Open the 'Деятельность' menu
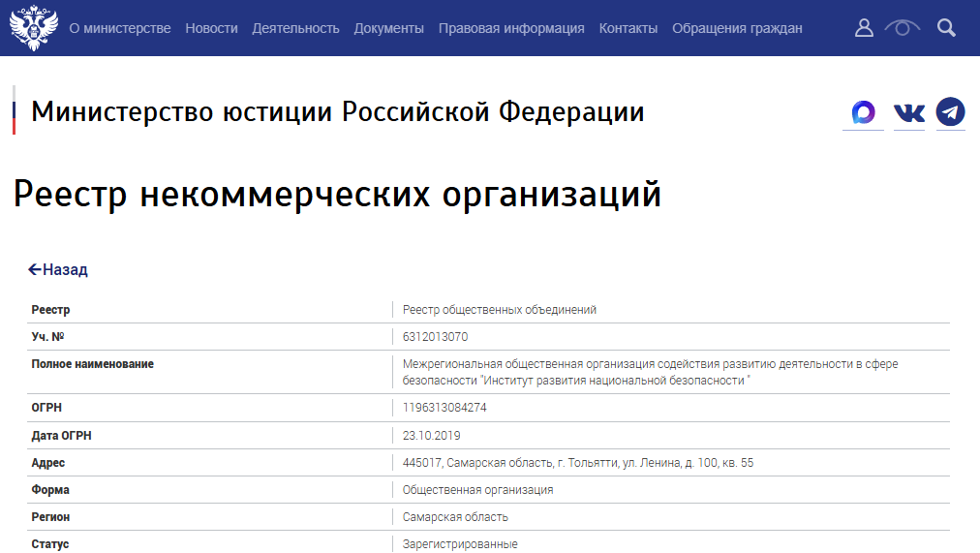 [x=295, y=28]
